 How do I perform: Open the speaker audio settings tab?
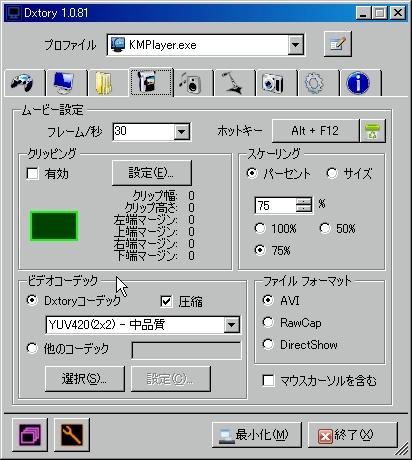(193, 83)
